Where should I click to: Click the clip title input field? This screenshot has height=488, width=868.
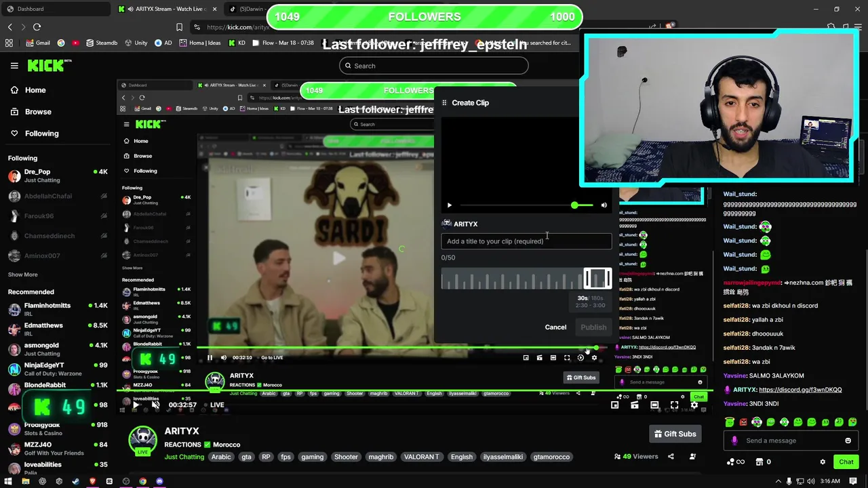click(x=526, y=241)
